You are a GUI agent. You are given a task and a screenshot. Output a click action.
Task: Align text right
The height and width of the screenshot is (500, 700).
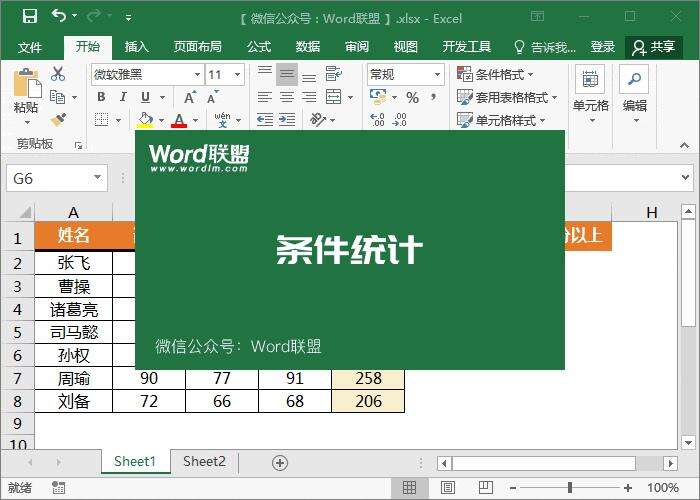tap(309, 97)
